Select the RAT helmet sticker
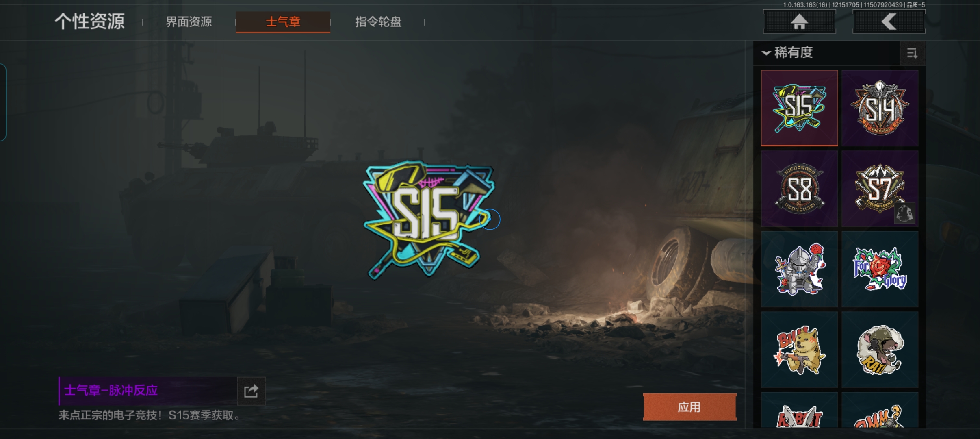 [880, 350]
